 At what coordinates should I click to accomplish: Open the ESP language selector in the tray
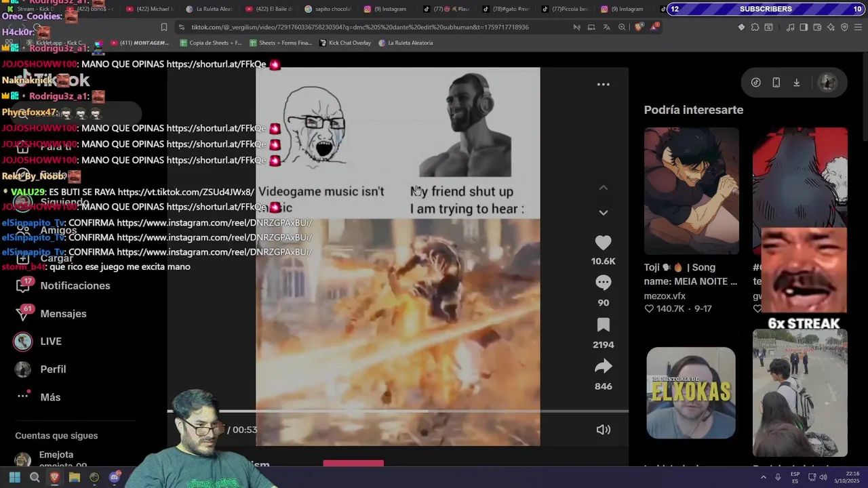click(x=795, y=477)
